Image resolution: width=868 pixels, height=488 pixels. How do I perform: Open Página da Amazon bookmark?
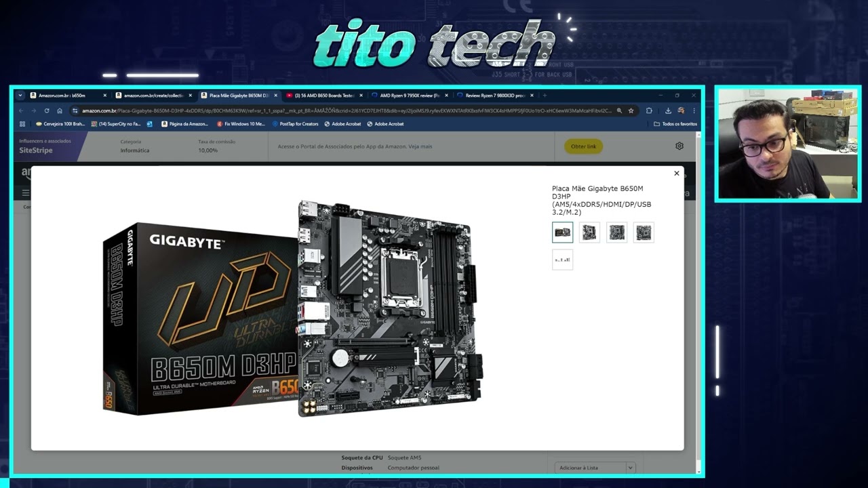click(184, 124)
